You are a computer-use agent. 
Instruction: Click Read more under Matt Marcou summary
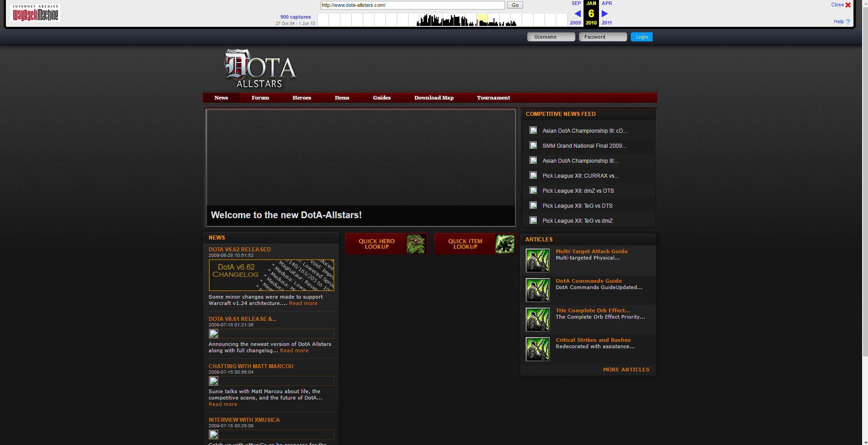(223, 404)
